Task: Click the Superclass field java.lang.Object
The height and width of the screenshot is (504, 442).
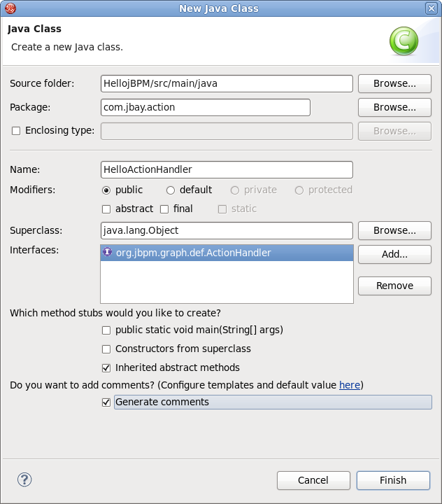Action: (x=227, y=230)
